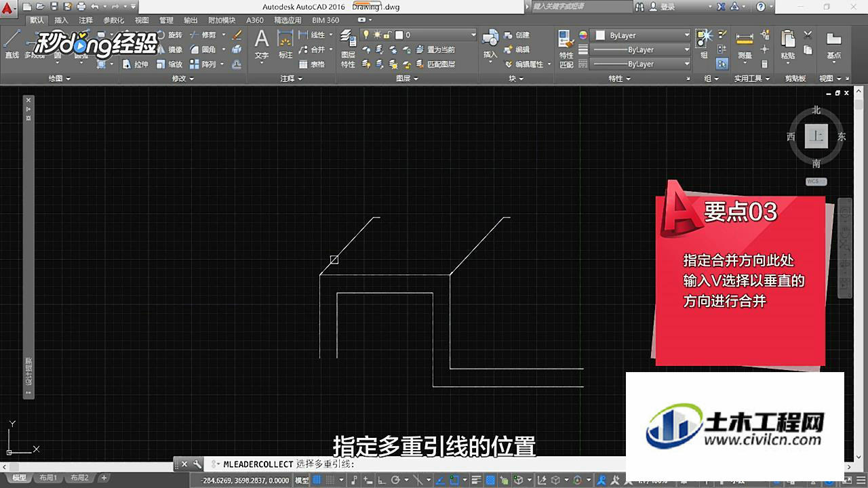
Task: Add a new layout with the plus tab
Action: click(104, 478)
